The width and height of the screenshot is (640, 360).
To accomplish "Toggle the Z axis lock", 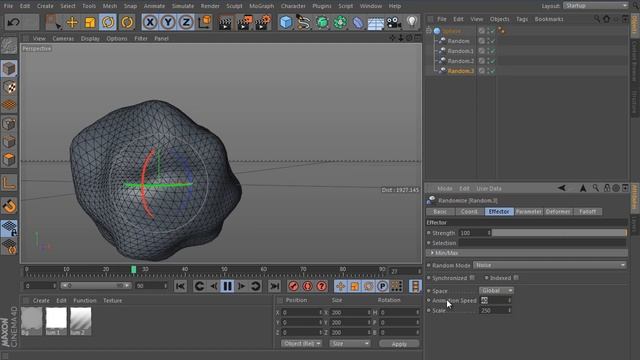I will (186, 22).
